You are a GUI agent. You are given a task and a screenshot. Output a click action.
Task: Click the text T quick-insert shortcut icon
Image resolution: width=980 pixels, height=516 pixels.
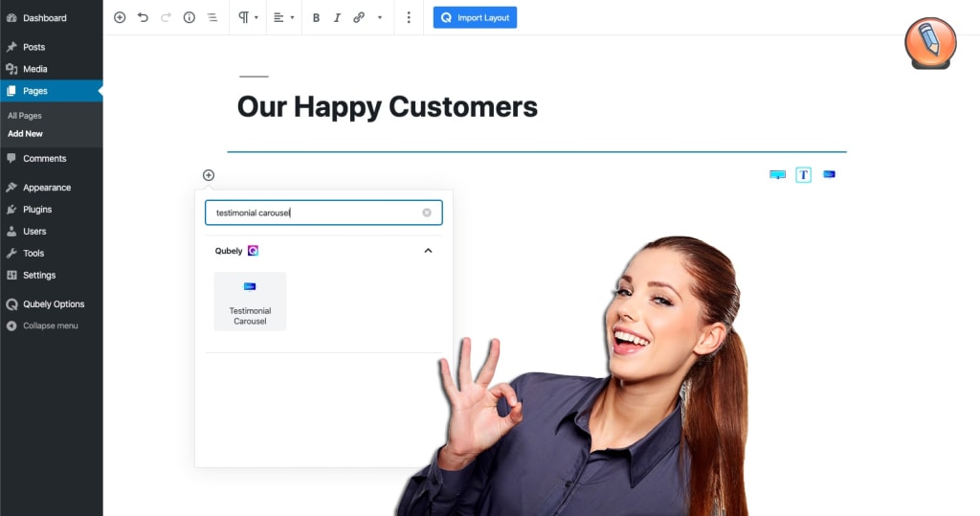click(804, 174)
